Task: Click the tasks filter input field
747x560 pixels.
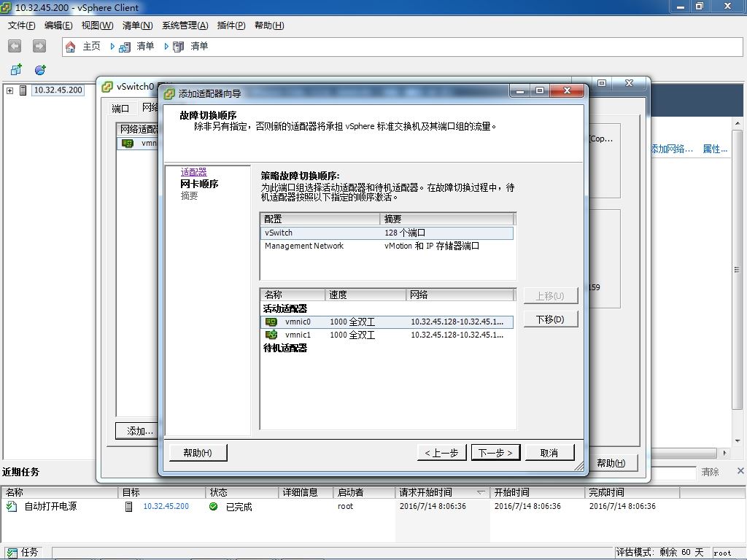Action: [673, 472]
